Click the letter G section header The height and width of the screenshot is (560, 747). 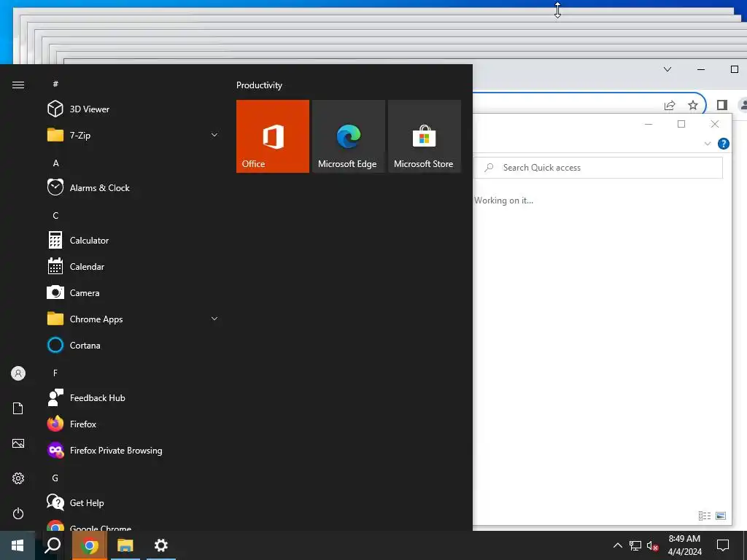55,478
